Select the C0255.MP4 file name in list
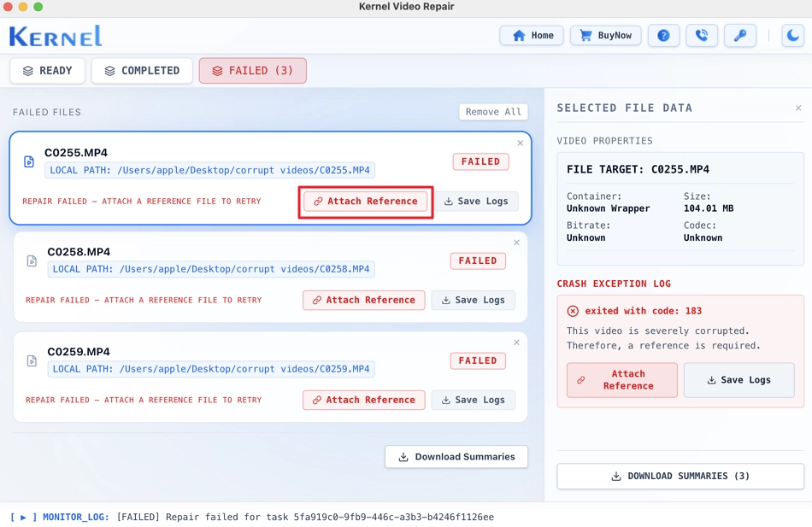The width and height of the screenshot is (812, 527). pos(76,153)
